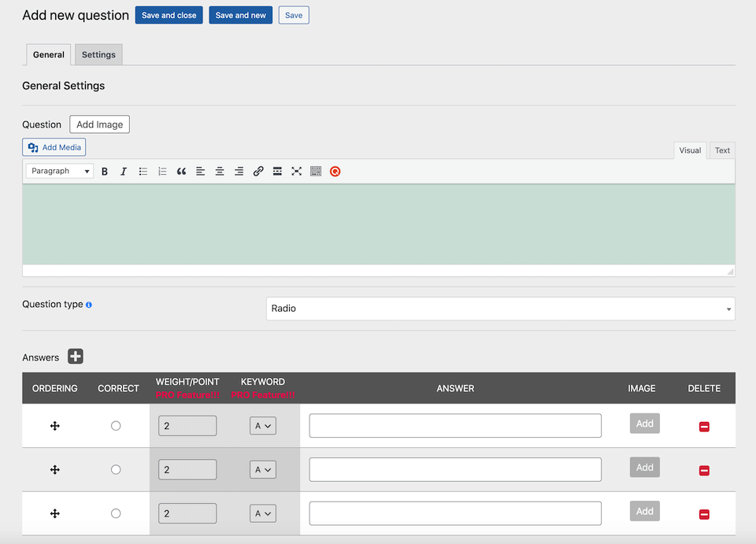Viewport: 756px width, 544px height.
Task: Apply italic formatting in the editor
Action: (x=124, y=171)
